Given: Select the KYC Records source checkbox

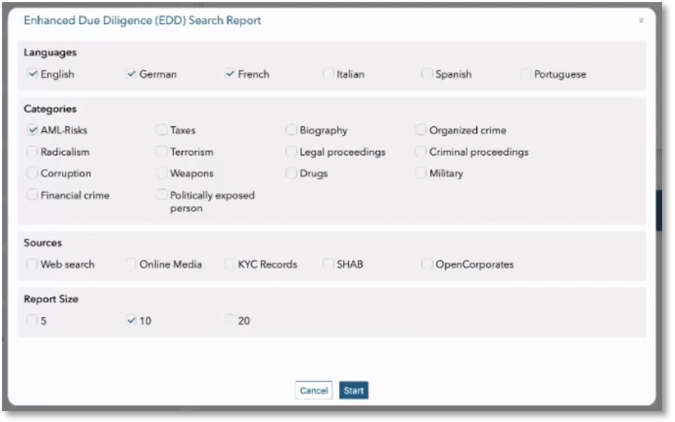Looking at the screenshot, I should pos(230,264).
